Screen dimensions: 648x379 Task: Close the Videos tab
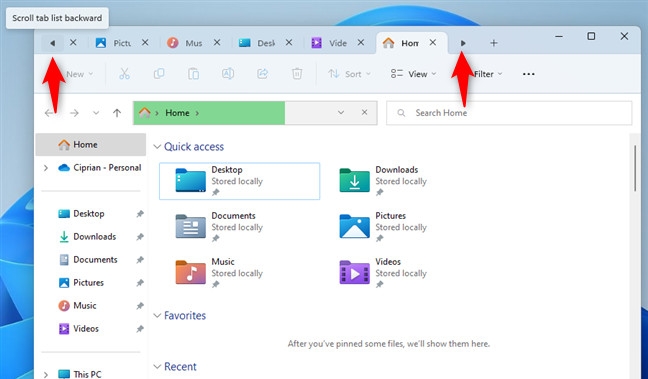361,43
